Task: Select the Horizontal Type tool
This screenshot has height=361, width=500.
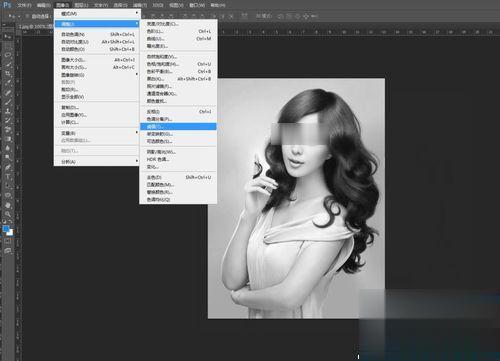Action: click(x=8, y=176)
